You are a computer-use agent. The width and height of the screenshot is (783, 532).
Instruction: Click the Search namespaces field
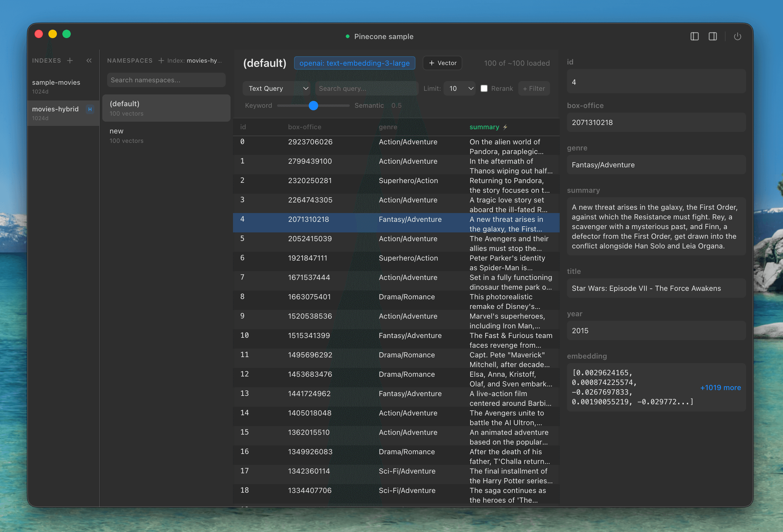[166, 80]
